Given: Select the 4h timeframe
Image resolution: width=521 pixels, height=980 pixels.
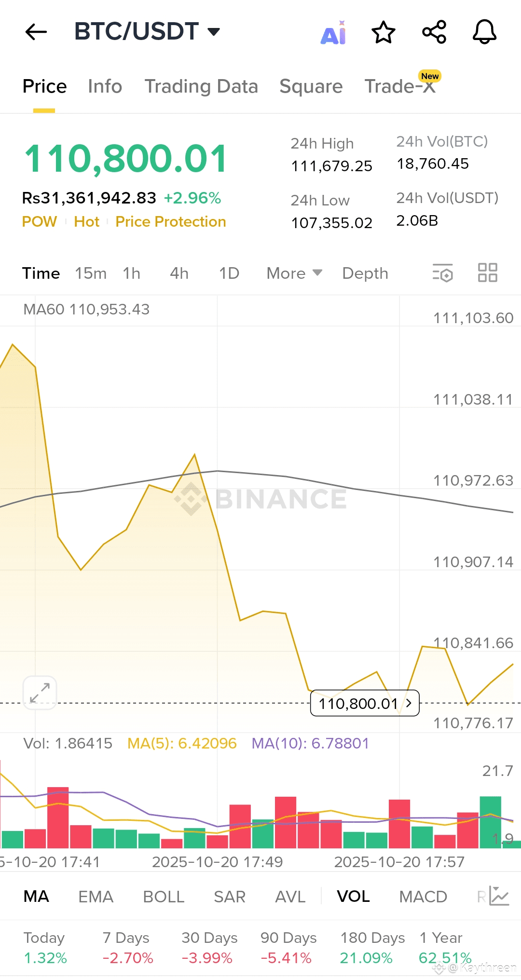Looking at the screenshot, I should coord(179,273).
